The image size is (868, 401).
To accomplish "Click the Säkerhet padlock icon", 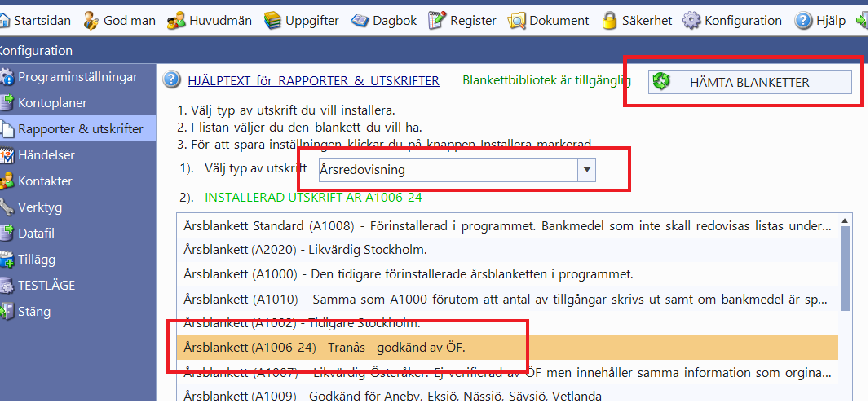I will click(x=609, y=20).
